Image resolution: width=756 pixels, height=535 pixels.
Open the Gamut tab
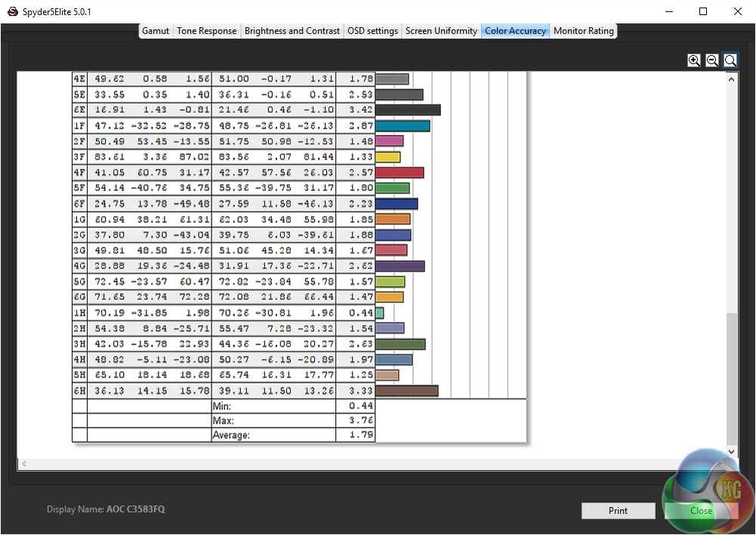(x=156, y=31)
